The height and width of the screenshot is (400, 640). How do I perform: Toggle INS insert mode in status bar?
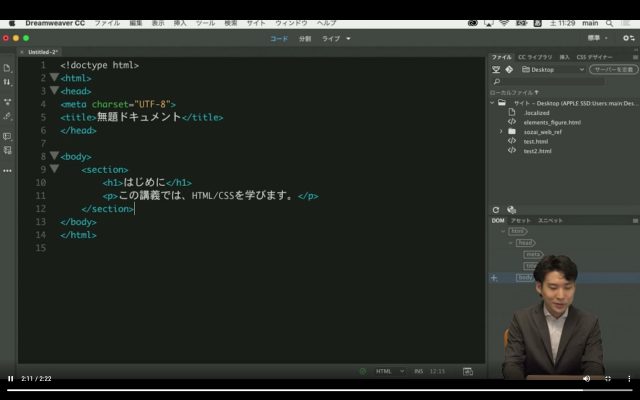click(418, 371)
